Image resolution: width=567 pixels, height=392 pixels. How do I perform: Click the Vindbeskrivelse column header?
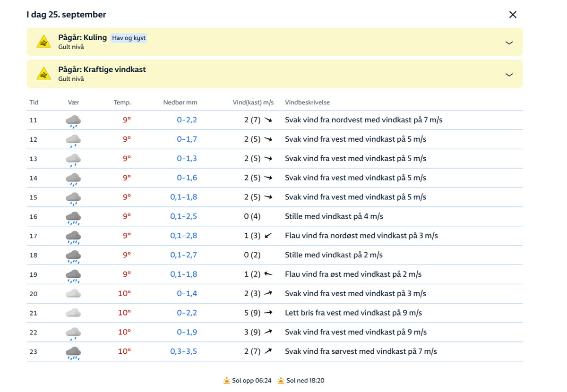coord(307,102)
